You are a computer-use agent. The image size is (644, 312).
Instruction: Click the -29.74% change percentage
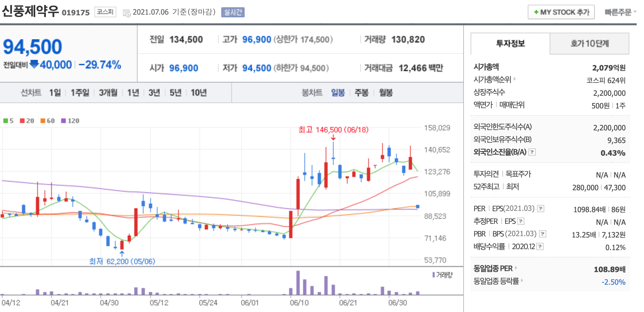(100, 65)
